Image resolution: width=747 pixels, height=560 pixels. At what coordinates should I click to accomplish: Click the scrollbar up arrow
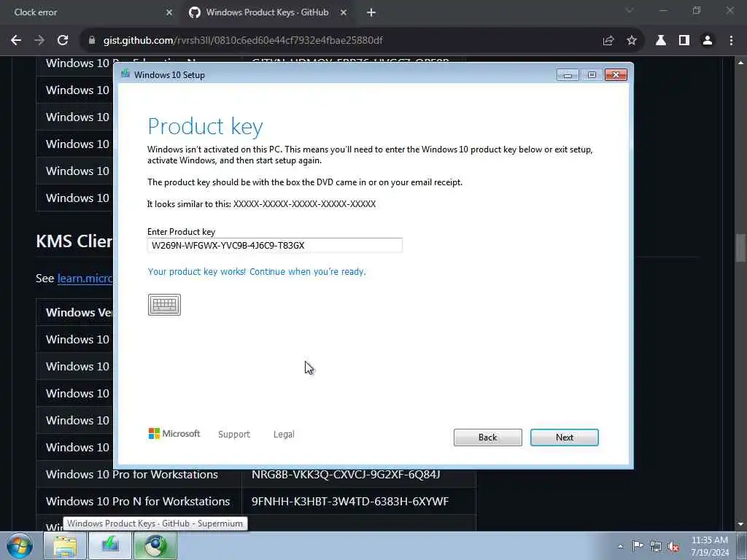pyautogui.click(x=740, y=63)
